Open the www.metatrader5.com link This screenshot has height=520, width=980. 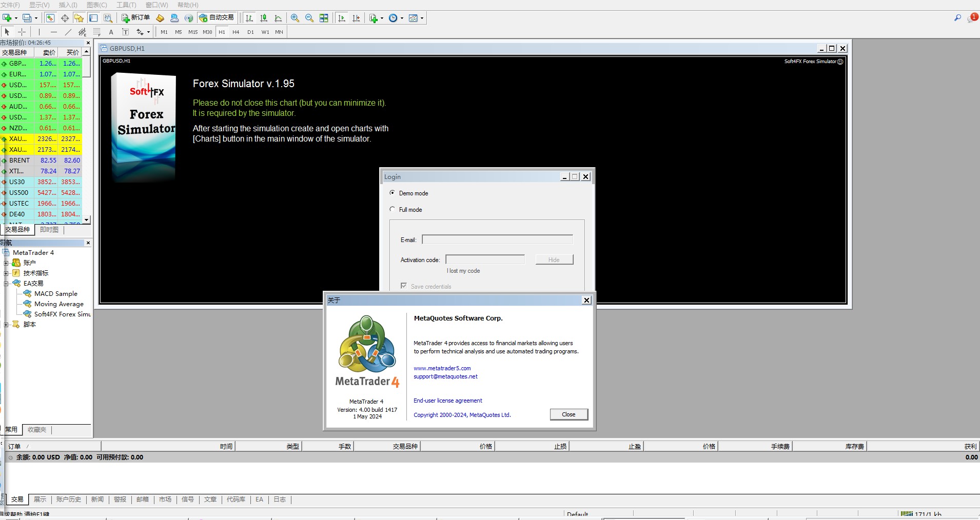pos(442,368)
